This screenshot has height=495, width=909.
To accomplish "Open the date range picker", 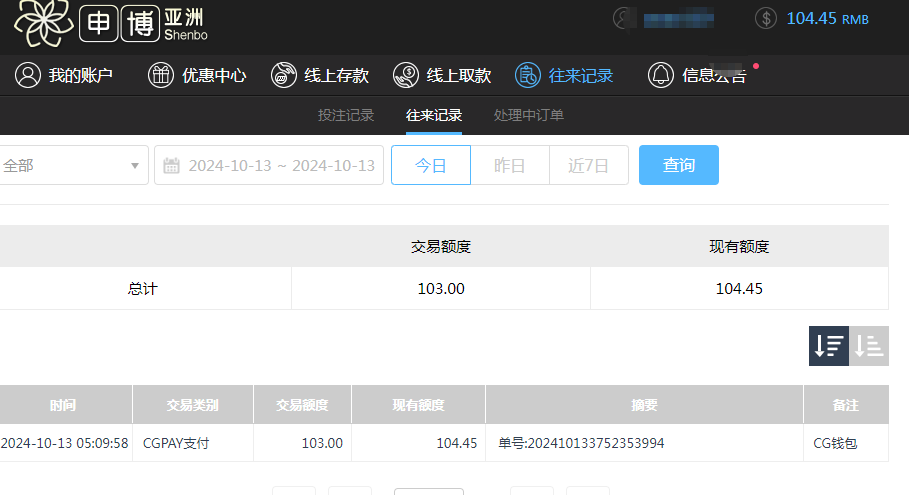I will pyautogui.click(x=281, y=166).
